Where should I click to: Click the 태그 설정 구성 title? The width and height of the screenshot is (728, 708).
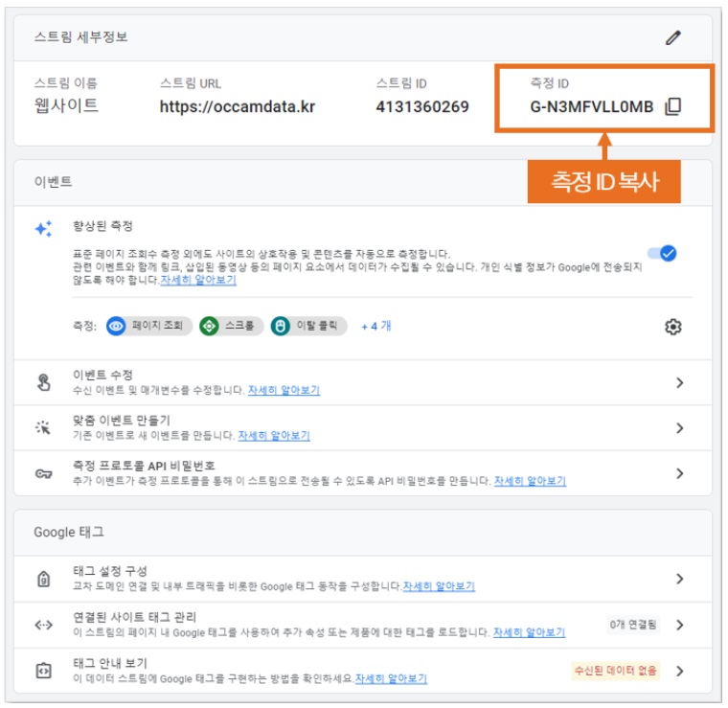pyautogui.click(x=109, y=571)
